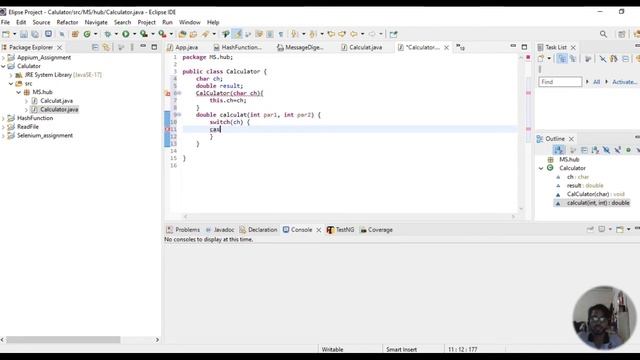Select calculat(int, int) in Outline
The width and height of the screenshot is (640, 360).
pyautogui.click(x=598, y=203)
